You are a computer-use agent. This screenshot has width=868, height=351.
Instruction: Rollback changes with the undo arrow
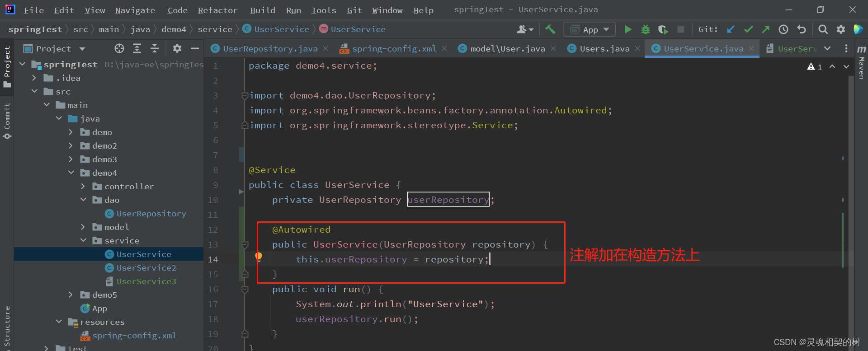[802, 29]
